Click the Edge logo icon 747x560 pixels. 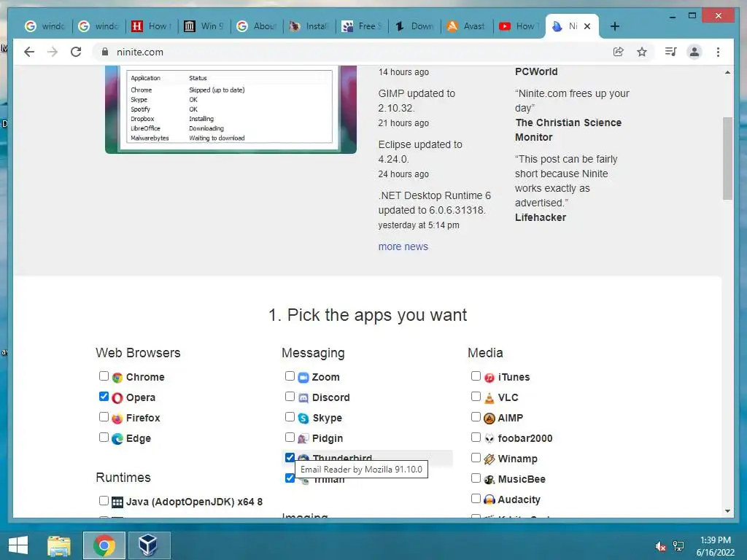117,438
